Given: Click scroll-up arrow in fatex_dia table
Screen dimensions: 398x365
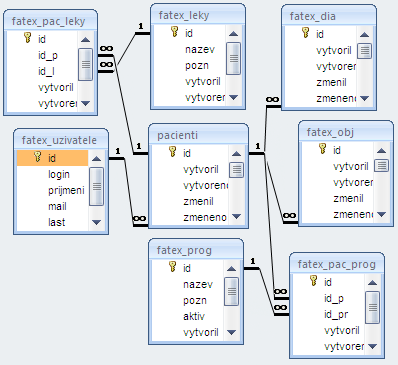Looking at the screenshot, I should tap(365, 35).
